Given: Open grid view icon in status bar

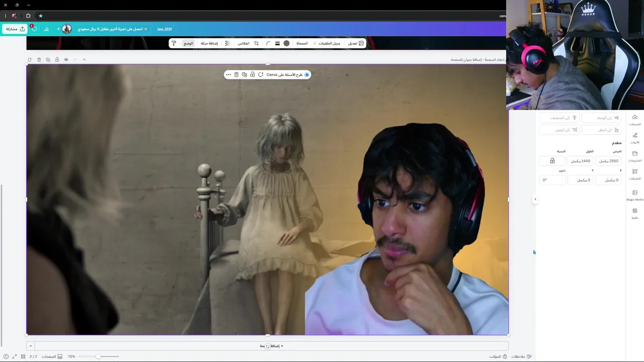Looking at the screenshot, I should [x=23, y=356].
